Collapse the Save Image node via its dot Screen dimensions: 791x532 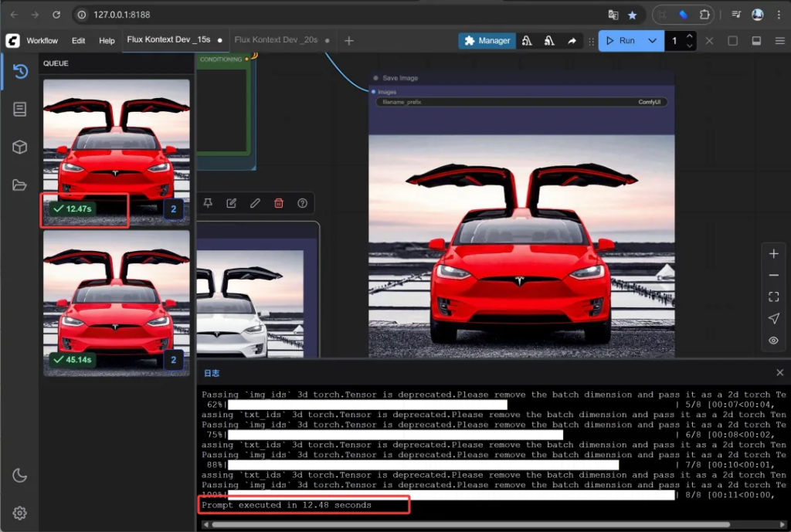click(375, 78)
